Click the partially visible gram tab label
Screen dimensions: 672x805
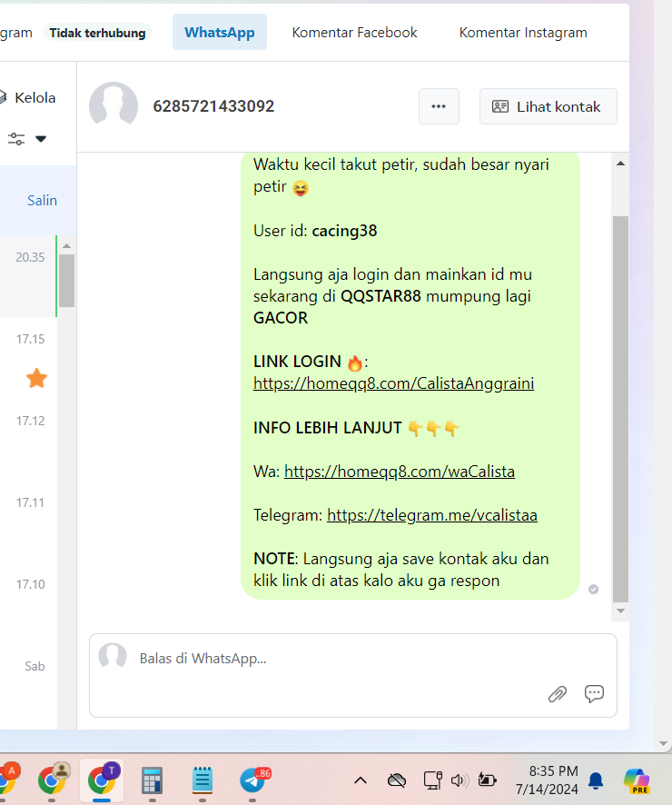[x=16, y=33]
